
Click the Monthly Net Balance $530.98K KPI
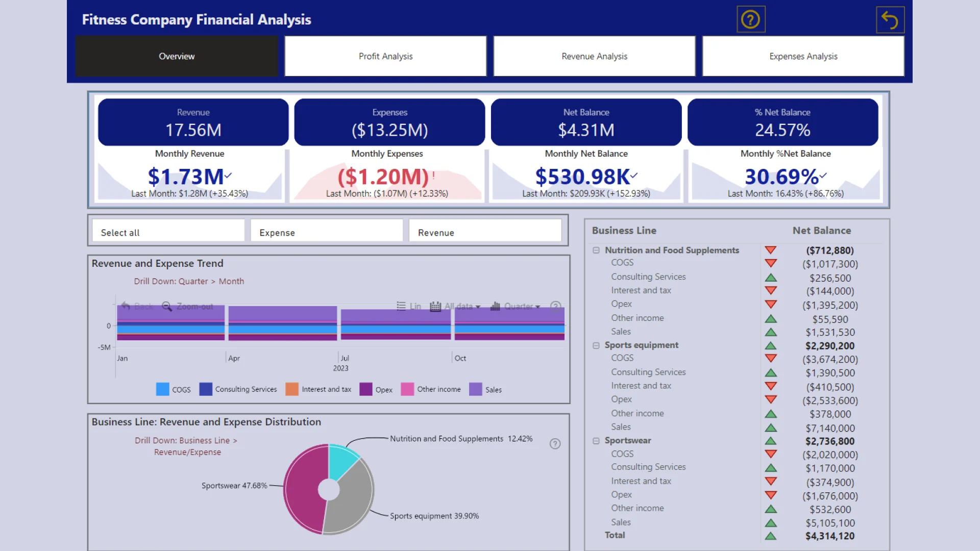tap(586, 175)
